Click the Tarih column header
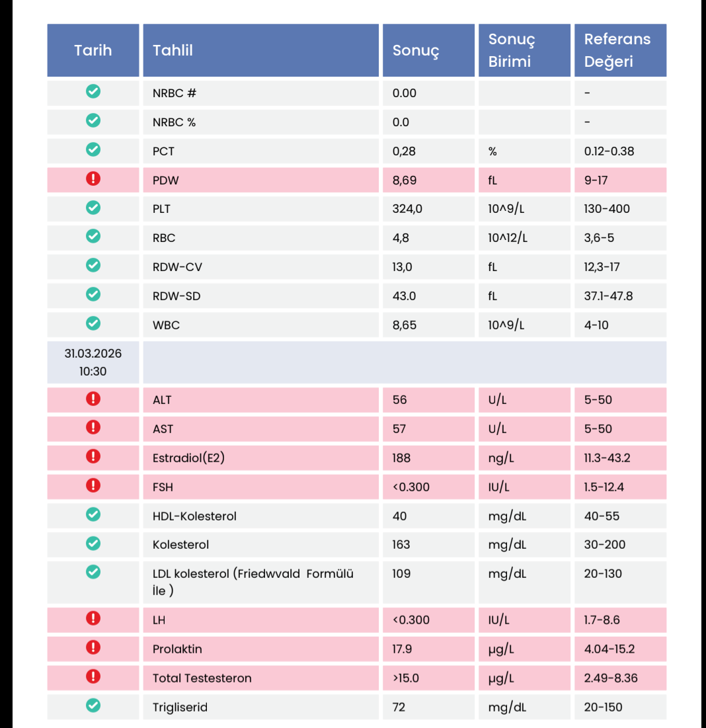 coord(93,50)
